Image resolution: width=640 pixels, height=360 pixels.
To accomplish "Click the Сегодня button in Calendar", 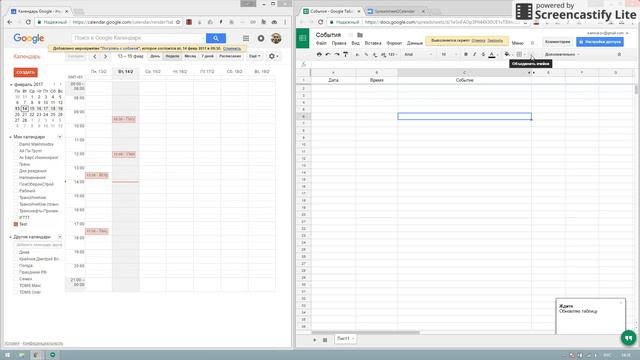I will pyautogui.click(x=76, y=56).
